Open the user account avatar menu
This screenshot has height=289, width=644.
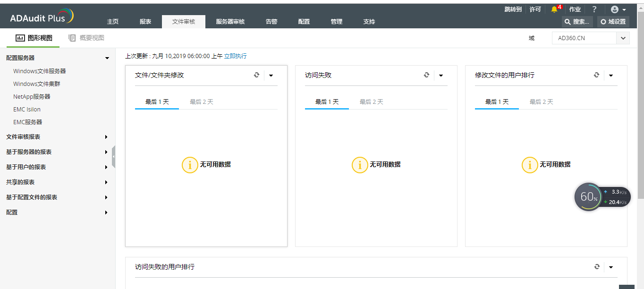coord(618,9)
